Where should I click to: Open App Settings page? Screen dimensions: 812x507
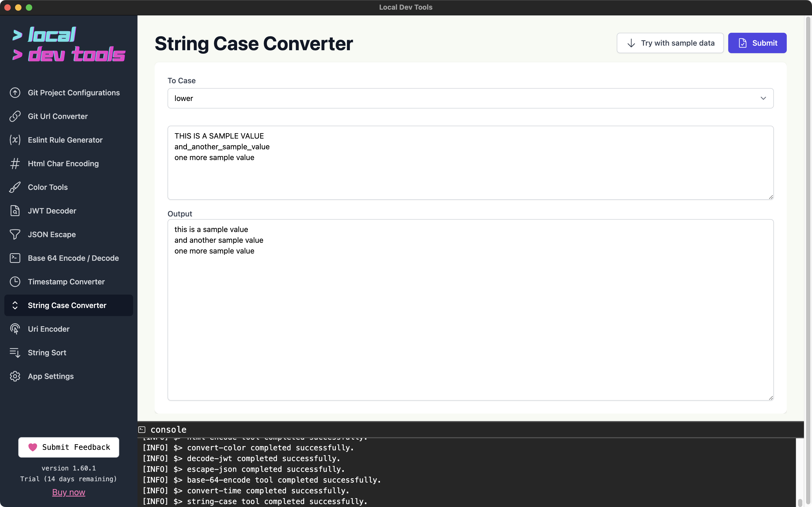click(69, 376)
